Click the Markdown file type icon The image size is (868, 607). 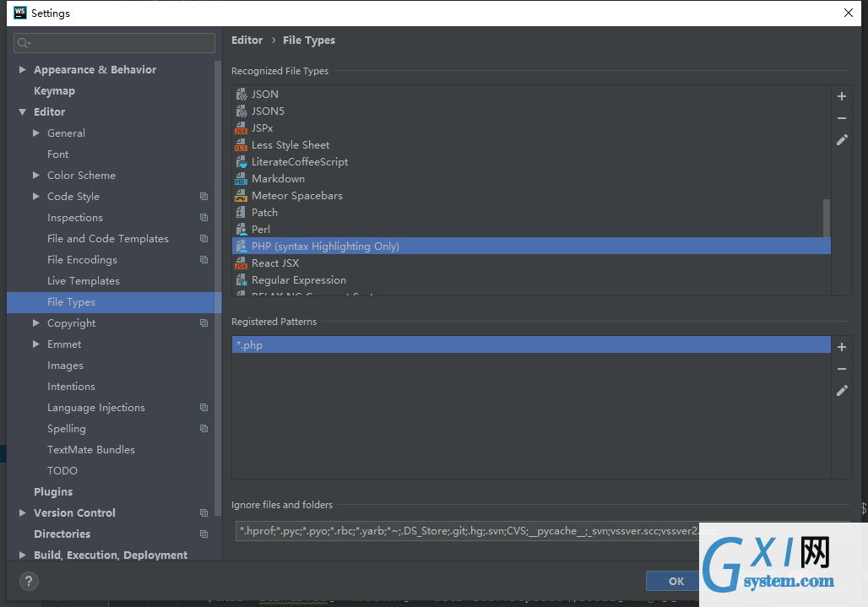(x=241, y=179)
